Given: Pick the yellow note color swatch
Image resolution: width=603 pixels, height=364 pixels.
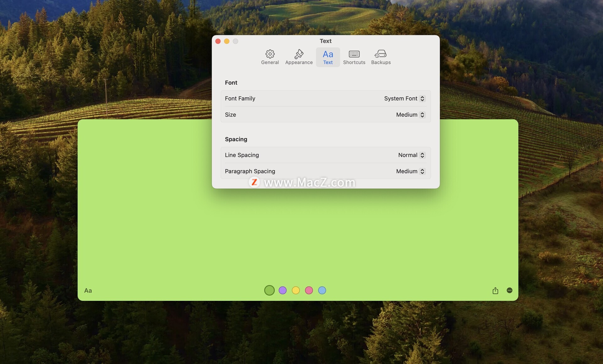Looking at the screenshot, I should pyautogui.click(x=296, y=291).
